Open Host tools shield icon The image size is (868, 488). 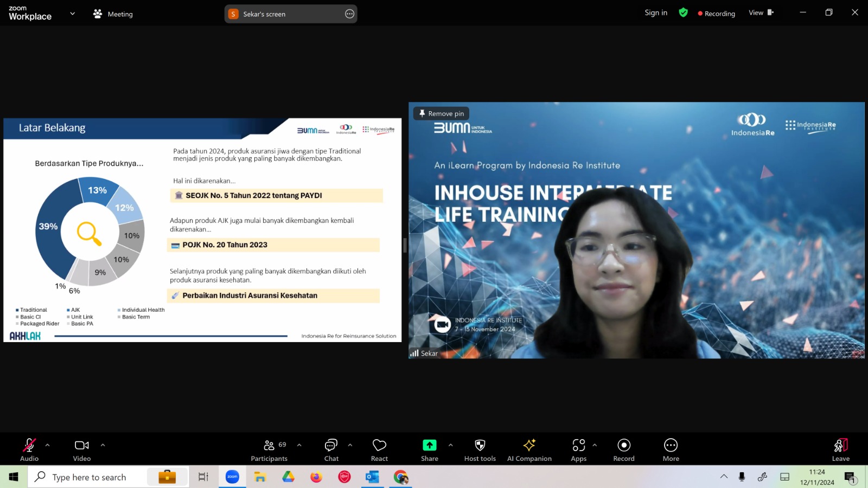(480, 450)
